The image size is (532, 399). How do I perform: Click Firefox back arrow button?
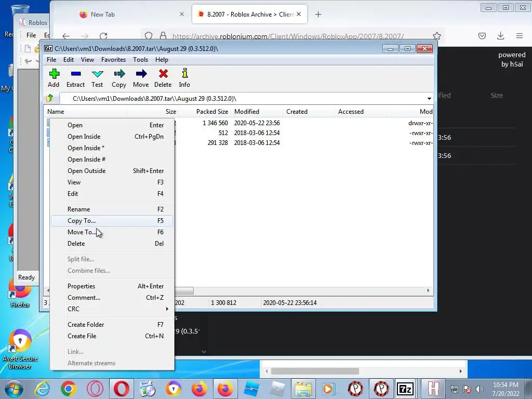pyautogui.click(x=66, y=36)
